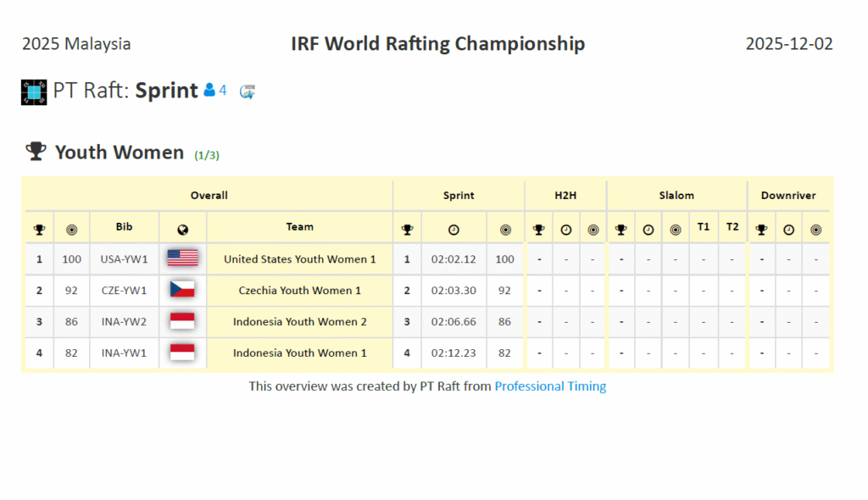Click the CZE-YW1 bib cell
Viewport: 868px width, 500px height.
(x=124, y=291)
